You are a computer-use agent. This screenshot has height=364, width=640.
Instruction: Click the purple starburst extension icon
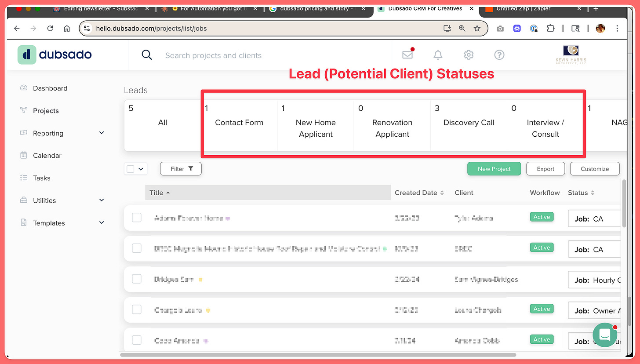pos(517,29)
